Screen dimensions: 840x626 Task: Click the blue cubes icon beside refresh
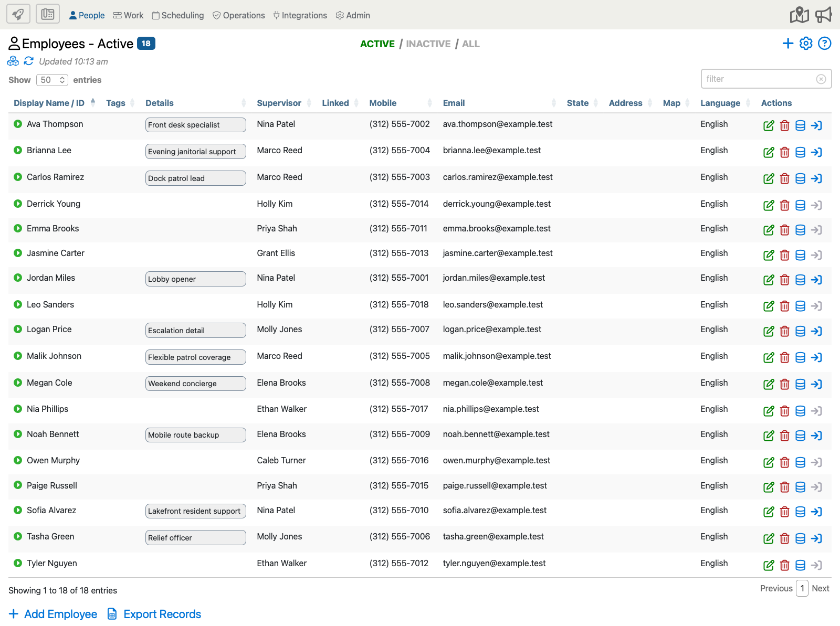[13, 61]
